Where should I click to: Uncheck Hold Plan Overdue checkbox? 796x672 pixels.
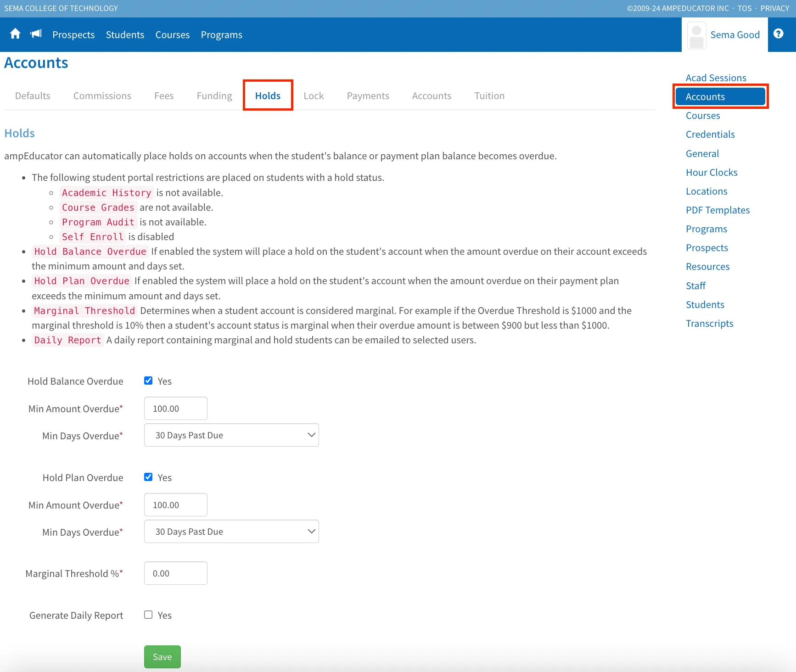click(148, 477)
